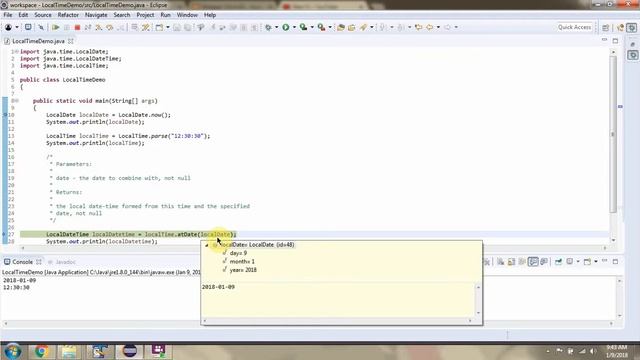The height and width of the screenshot is (360, 640).
Task: Click the green Run button
Action: (x=286, y=27)
